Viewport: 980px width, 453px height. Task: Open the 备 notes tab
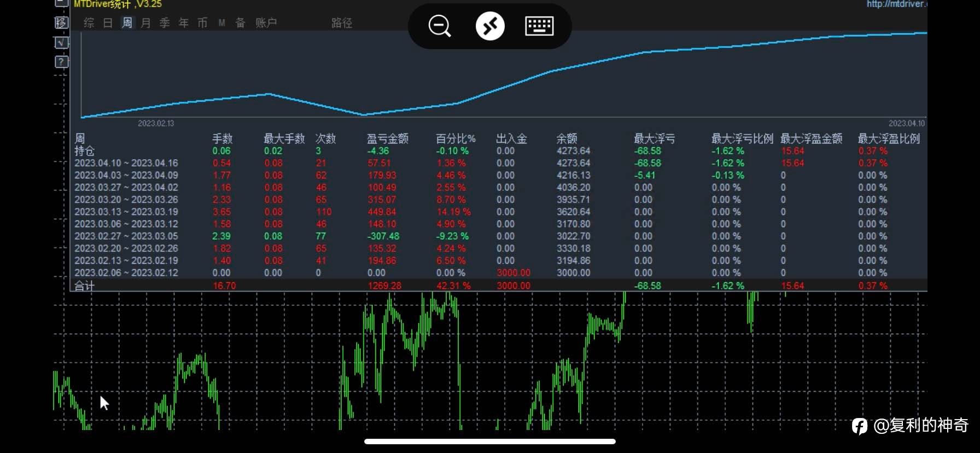point(240,22)
